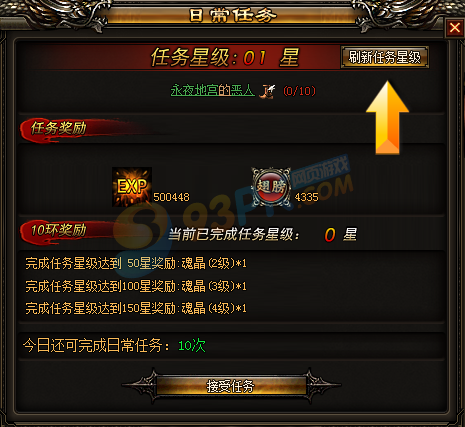
Task: Accept the quest with 接受任务 button
Action: pyautogui.click(x=231, y=386)
